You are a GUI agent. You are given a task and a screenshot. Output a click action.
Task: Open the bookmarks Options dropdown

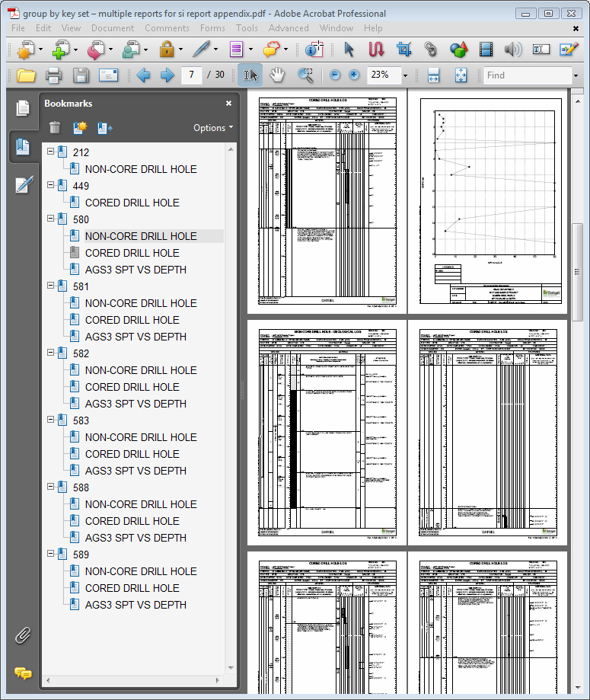pos(212,128)
